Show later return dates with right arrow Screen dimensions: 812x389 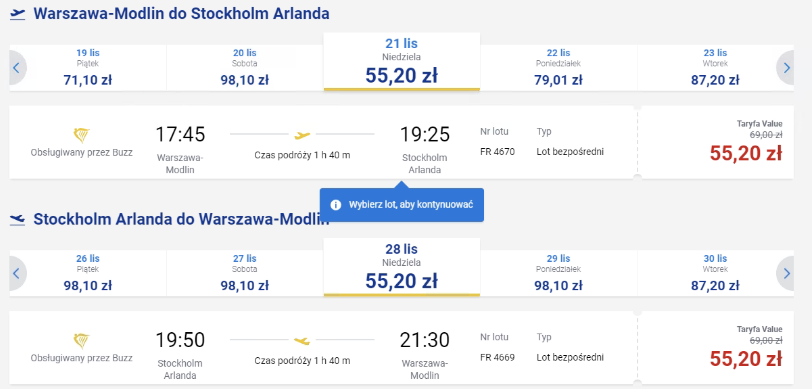pyautogui.click(x=786, y=273)
